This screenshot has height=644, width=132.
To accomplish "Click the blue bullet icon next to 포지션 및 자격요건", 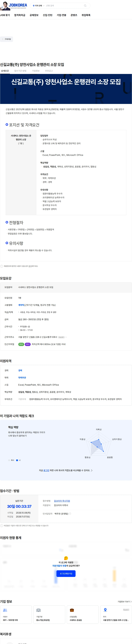I will tap(7, 124).
